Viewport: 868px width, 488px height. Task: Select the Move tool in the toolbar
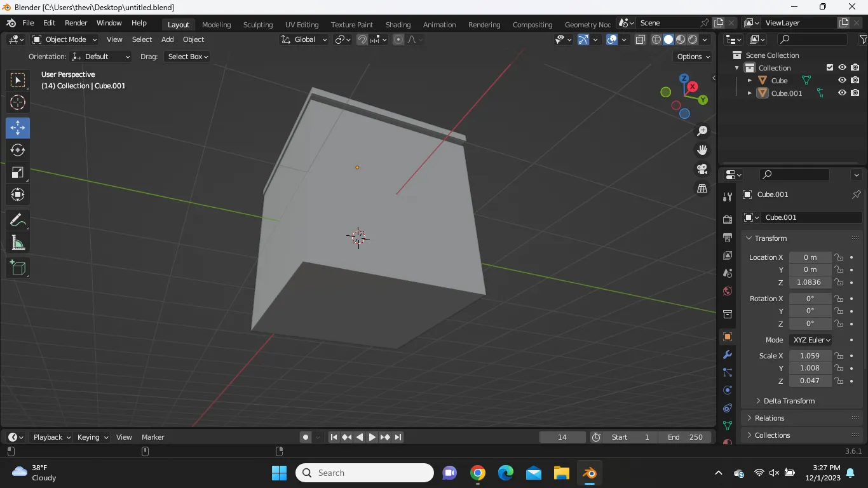coord(18,128)
